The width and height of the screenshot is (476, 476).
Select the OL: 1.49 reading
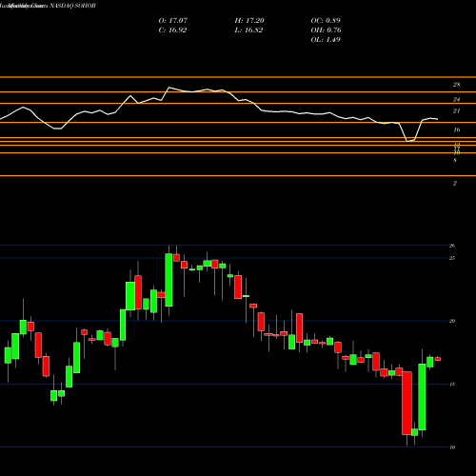pyautogui.click(x=326, y=40)
